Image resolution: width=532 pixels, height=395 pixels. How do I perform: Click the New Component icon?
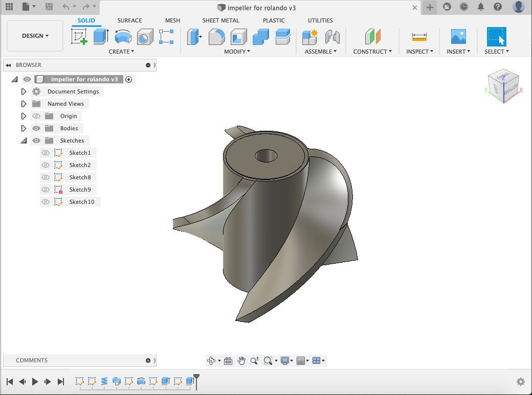[x=310, y=37]
